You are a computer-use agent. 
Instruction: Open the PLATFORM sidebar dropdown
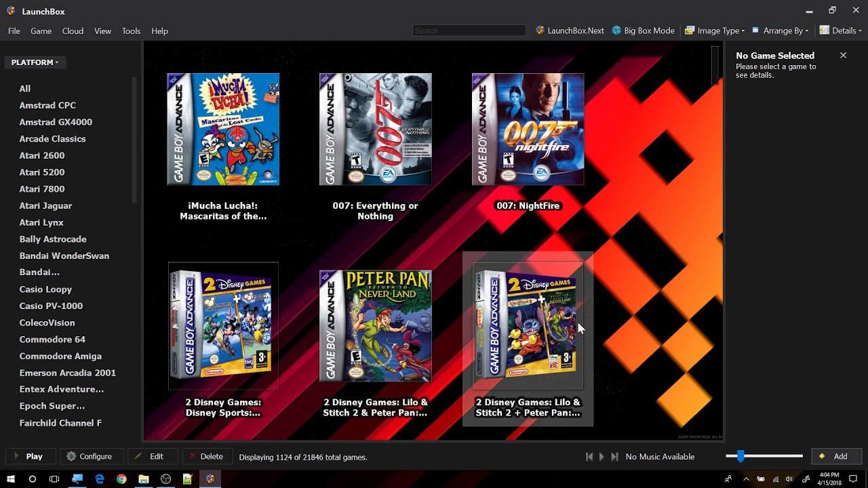(35, 62)
